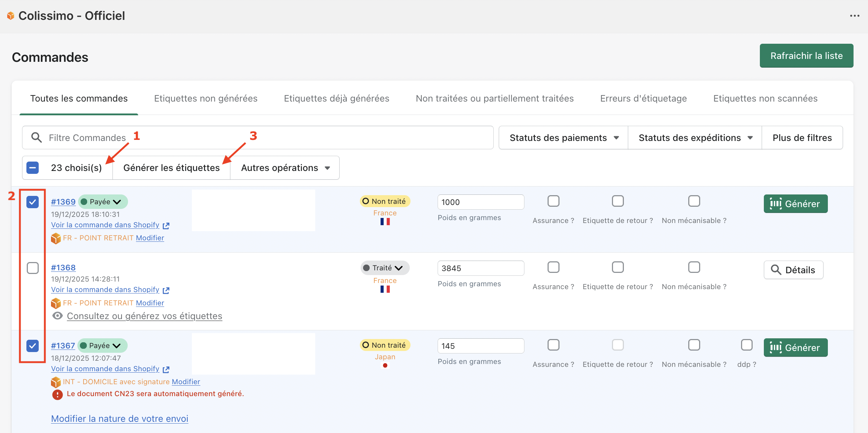Click the search magnifier in Filtre Commandes

(36, 137)
